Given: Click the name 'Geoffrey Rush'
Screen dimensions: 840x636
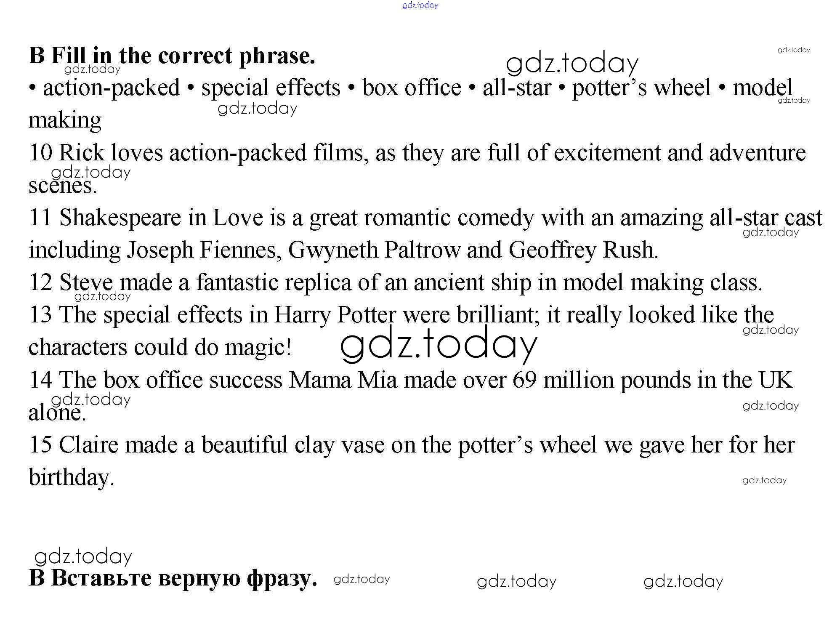Looking at the screenshot, I should click(583, 250).
